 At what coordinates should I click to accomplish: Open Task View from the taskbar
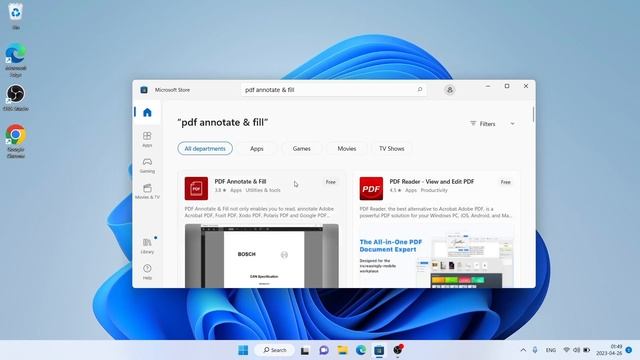point(305,350)
